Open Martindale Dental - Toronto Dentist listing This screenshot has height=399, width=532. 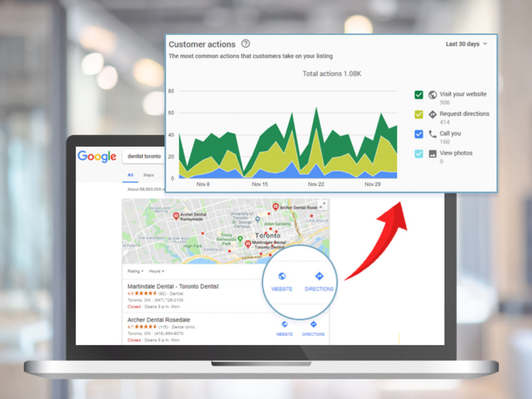[173, 286]
